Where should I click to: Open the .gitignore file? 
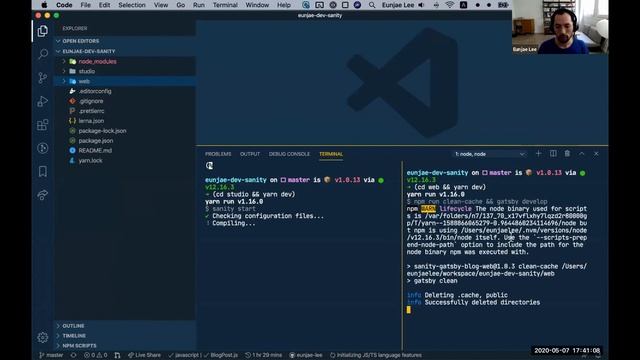pyautogui.click(x=125, y=101)
